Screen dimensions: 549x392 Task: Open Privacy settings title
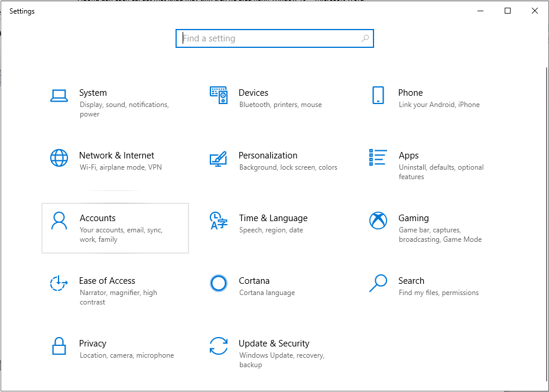(x=92, y=344)
